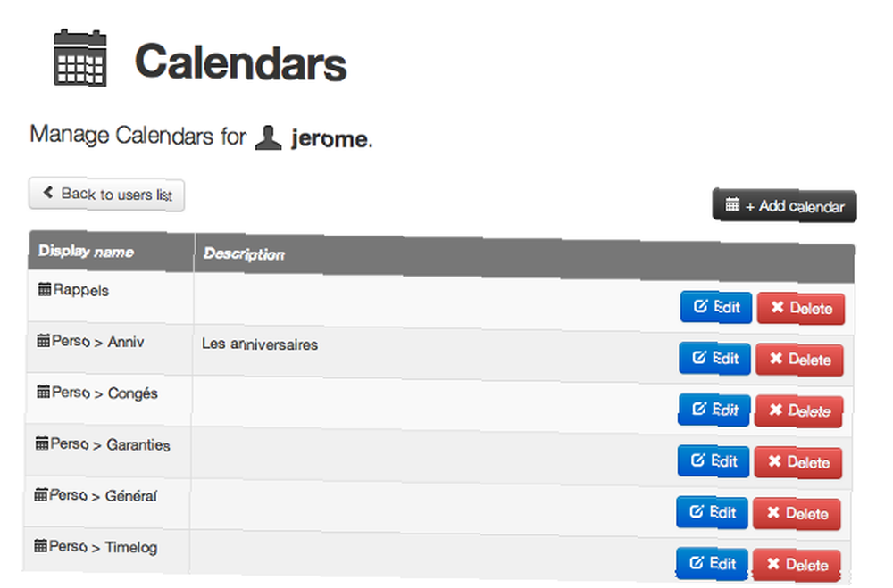Screen dimensions: 893x588
Task: Select the Description column header
Action: click(244, 254)
